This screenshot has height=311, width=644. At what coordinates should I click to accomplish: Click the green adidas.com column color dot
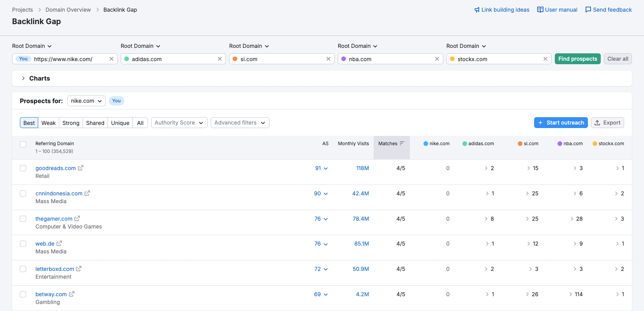tap(465, 144)
